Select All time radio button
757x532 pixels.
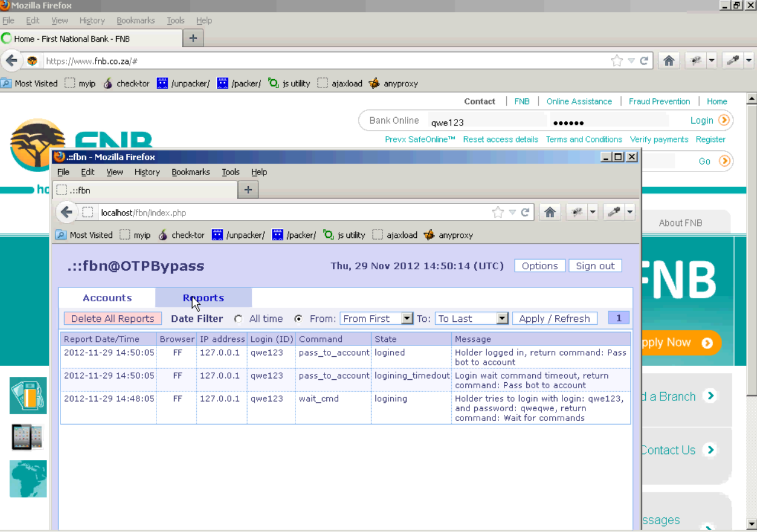click(x=238, y=319)
